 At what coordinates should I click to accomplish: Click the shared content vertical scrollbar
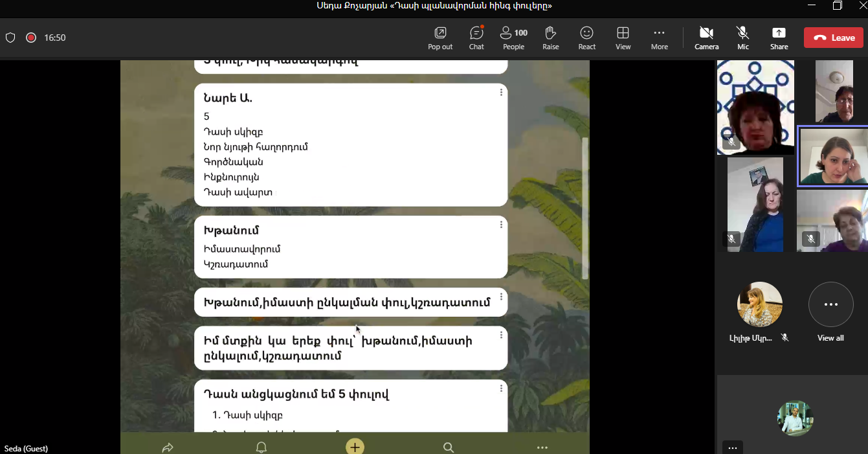(x=585, y=208)
